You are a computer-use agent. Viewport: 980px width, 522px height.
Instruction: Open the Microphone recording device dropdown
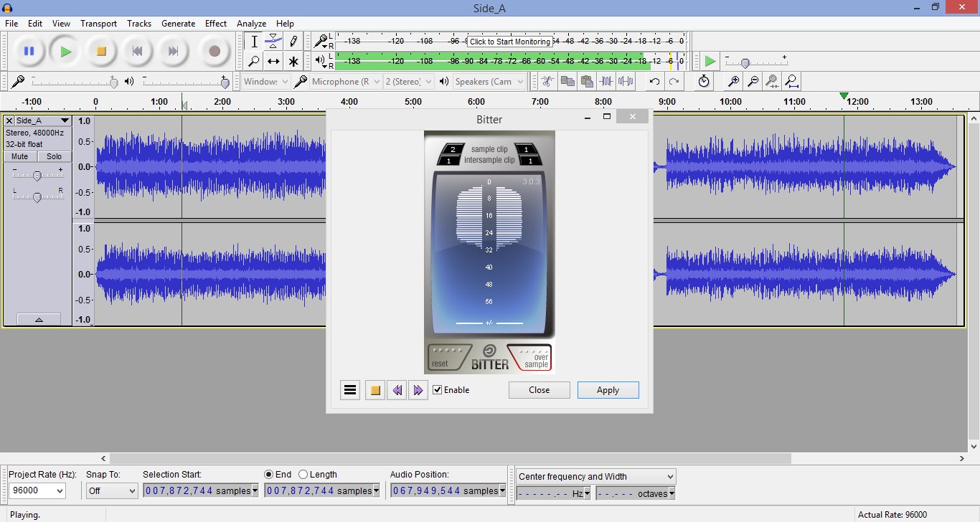click(x=346, y=81)
